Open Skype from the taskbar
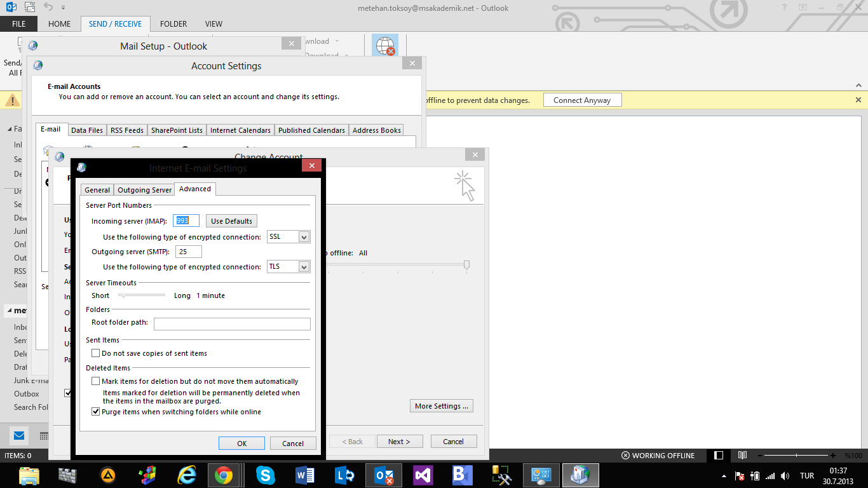This screenshot has width=868, height=488. click(x=265, y=475)
